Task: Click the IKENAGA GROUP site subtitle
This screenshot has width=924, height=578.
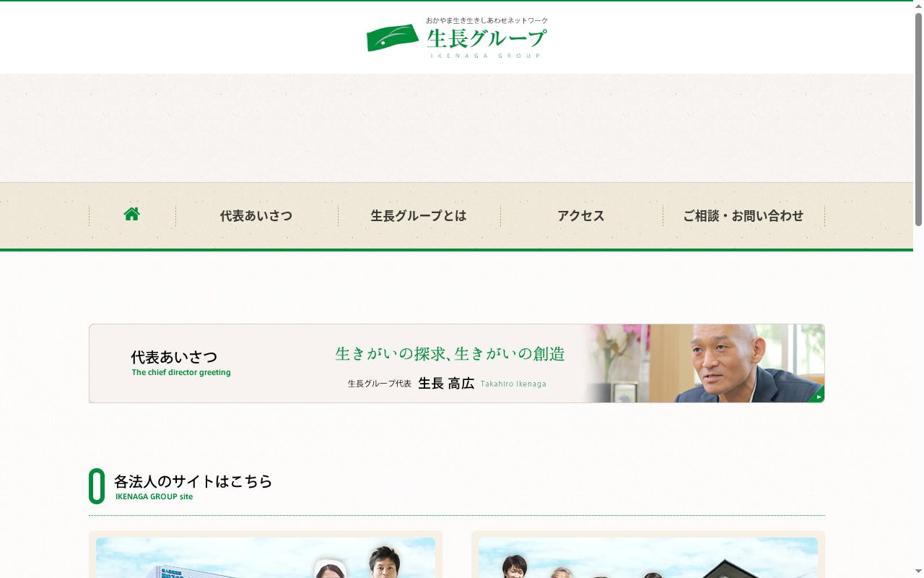Action: click(x=154, y=497)
